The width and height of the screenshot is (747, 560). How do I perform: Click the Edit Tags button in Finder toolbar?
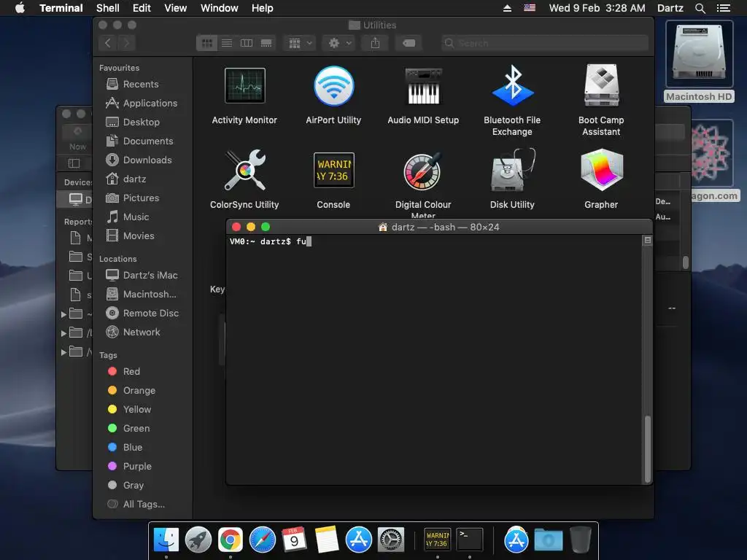point(409,43)
